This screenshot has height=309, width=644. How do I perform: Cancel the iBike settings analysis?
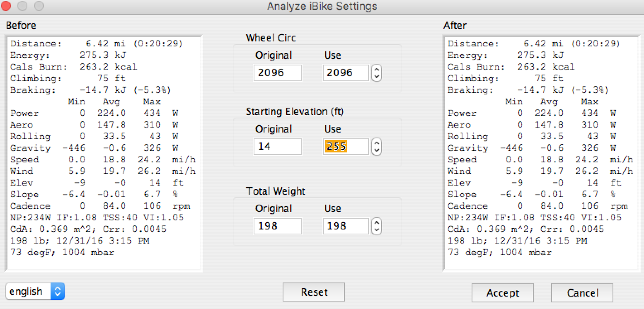pyautogui.click(x=582, y=293)
